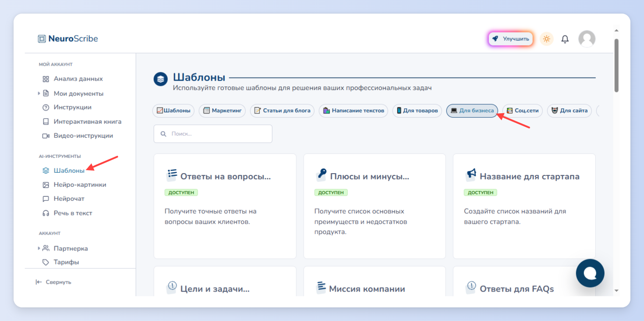Image resolution: width=644 pixels, height=321 pixels.
Task: Click the Мои документы file icon
Action: click(x=46, y=93)
